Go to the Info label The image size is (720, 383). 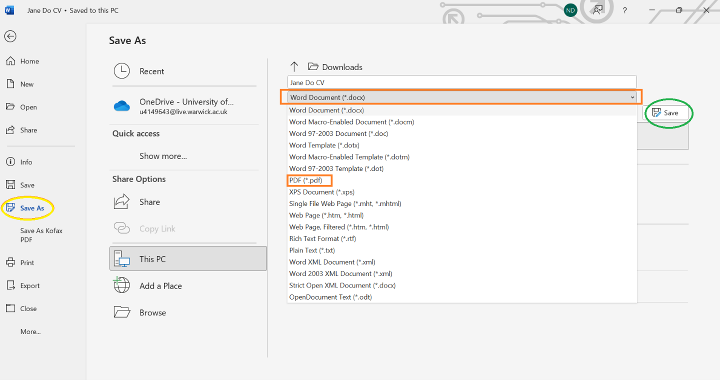click(x=26, y=162)
